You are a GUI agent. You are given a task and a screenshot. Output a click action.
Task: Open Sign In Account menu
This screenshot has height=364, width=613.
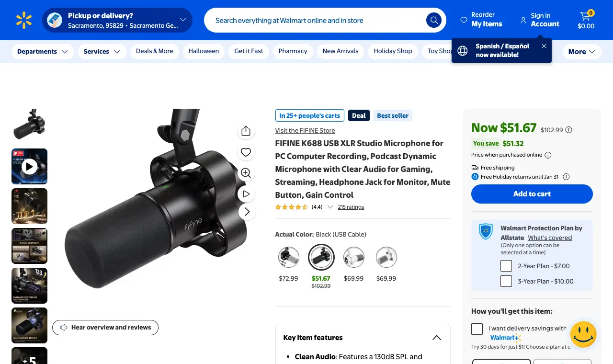540,20
